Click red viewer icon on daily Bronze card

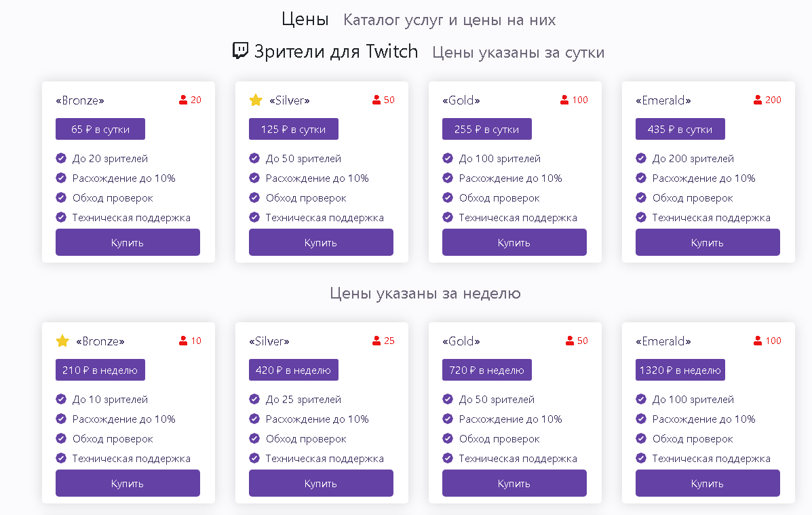(x=183, y=100)
